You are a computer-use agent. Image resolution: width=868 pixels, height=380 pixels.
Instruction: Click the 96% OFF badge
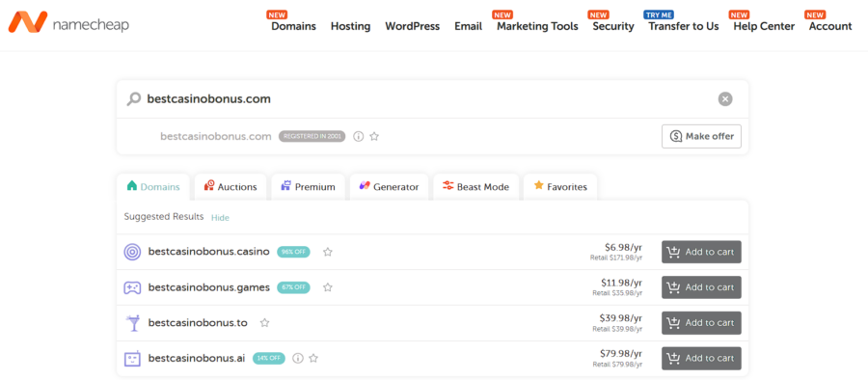pos(293,252)
